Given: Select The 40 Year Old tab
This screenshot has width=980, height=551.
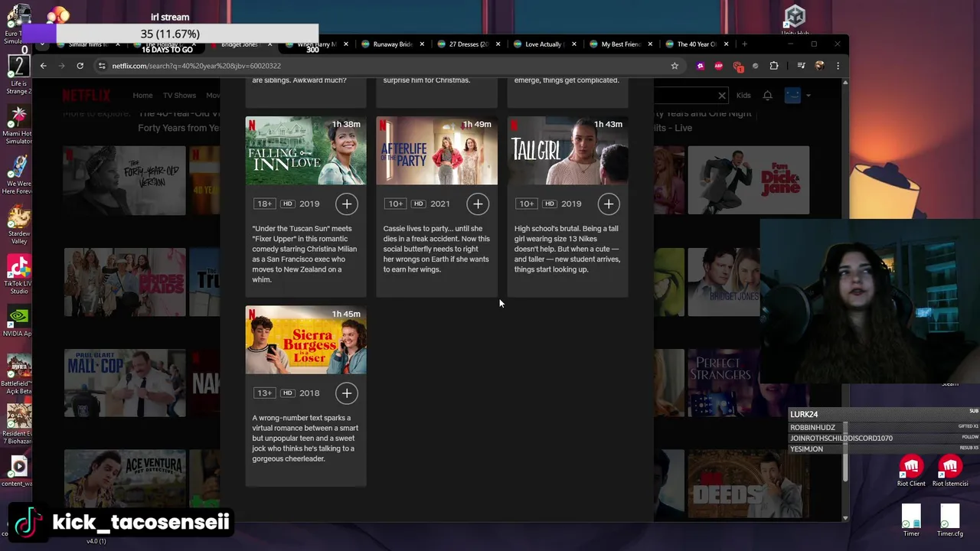Looking at the screenshot, I should tap(696, 44).
